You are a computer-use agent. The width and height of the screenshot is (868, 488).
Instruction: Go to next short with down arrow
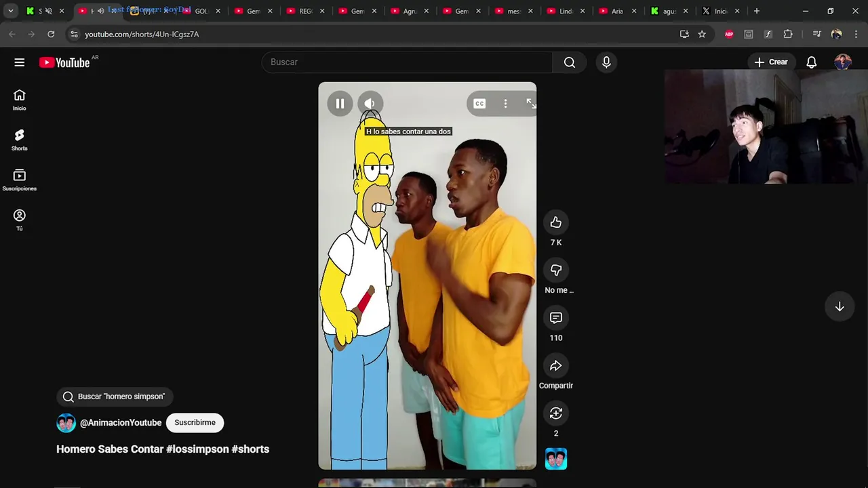pyautogui.click(x=840, y=306)
